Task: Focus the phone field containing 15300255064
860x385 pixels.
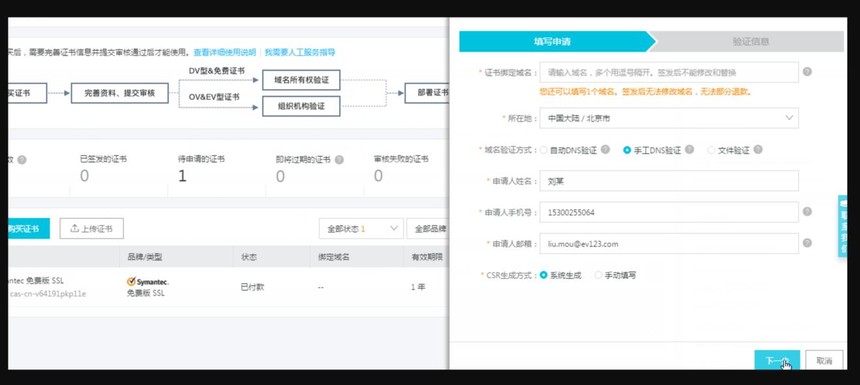Action: (669, 212)
